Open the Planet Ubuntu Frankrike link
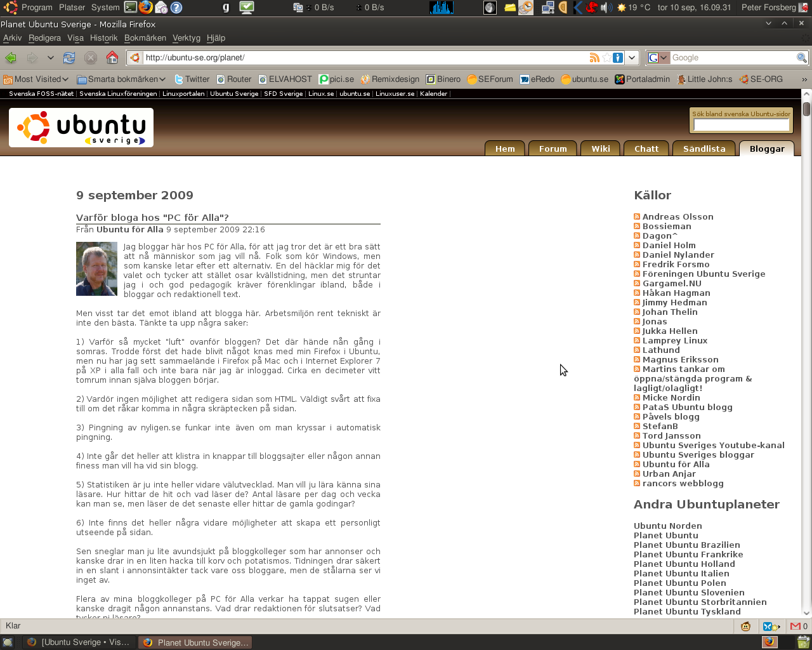 pos(688,554)
